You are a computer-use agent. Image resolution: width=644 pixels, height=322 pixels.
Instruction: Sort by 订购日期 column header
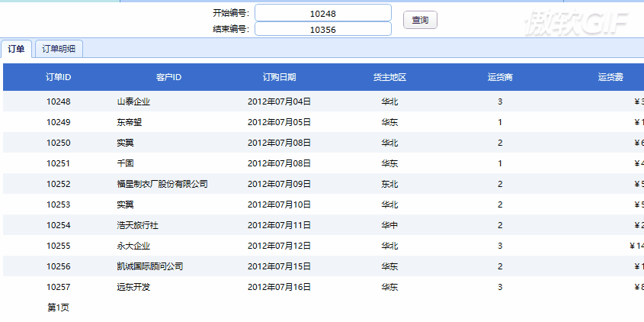[279, 77]
